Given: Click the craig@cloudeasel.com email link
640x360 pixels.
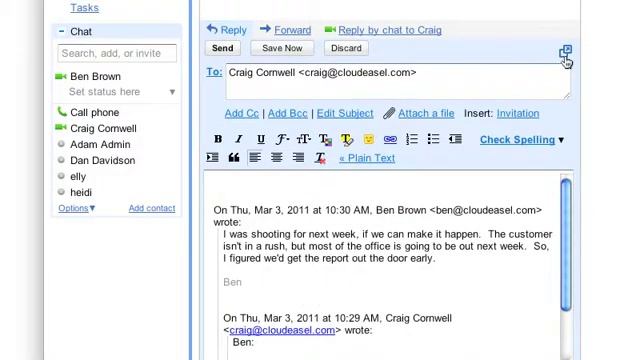Looking at the screenshot, I should [282, 330].
